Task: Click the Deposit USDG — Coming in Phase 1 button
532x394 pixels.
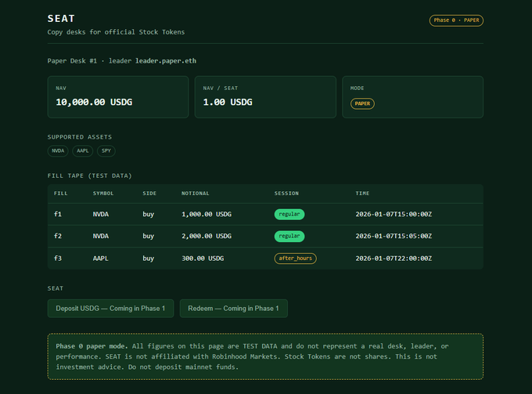Action: coord(110,309)
